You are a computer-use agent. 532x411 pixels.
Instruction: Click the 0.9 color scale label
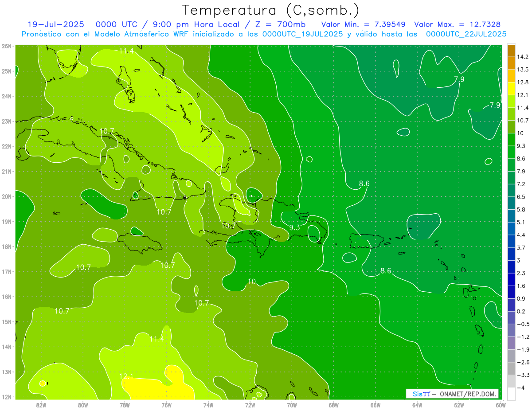point(521,298)
